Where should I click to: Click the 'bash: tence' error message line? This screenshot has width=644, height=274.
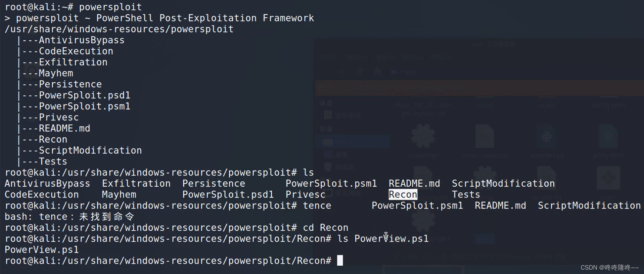[x=69, y=217]
